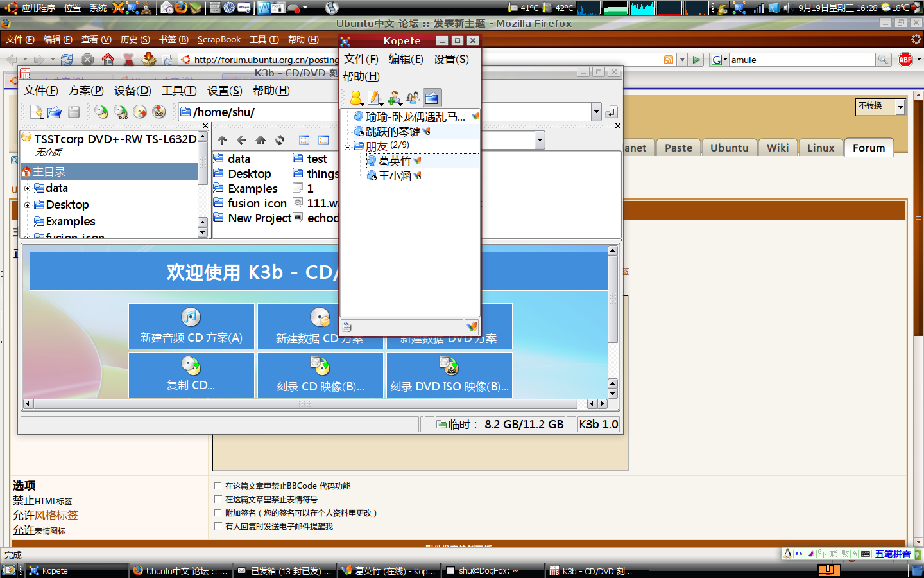Viewport: 924px width, 578px height.
Task: Click Firefox page vertical scrollbar thumb
Action: click(x=918, y=218)
